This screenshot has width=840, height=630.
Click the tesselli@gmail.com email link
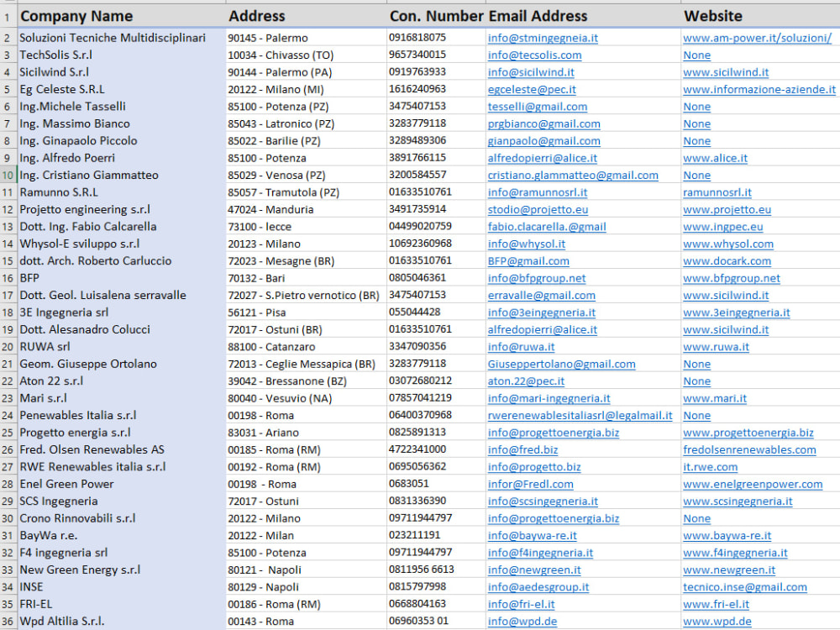pos(538,107)
